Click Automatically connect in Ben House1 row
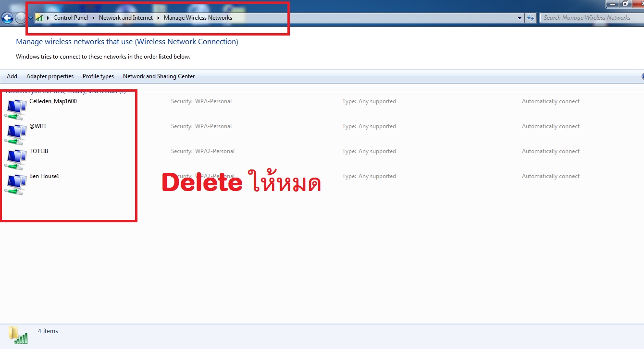The width and height of the screenshot is (644, 349). coord(551,176)
